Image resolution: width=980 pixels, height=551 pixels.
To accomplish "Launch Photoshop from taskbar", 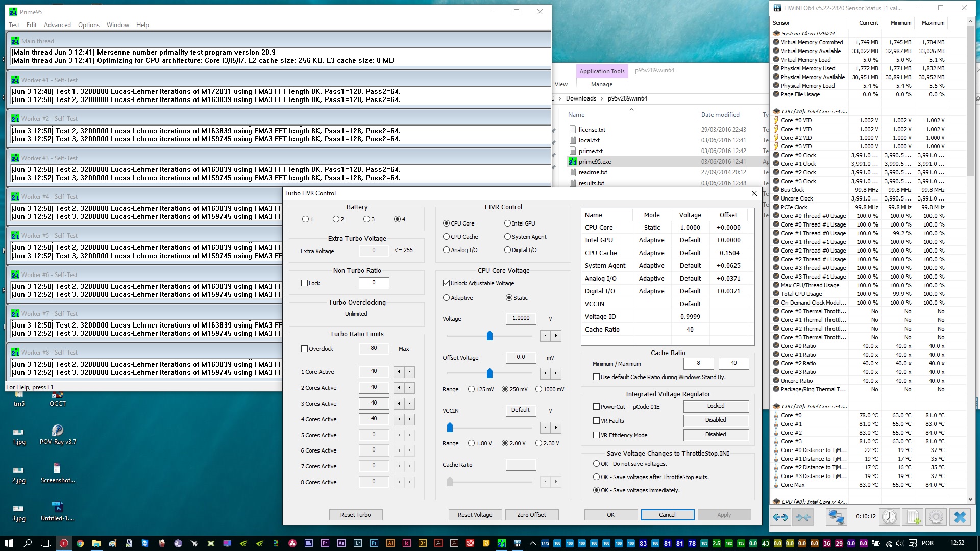I will coord(374,543).
